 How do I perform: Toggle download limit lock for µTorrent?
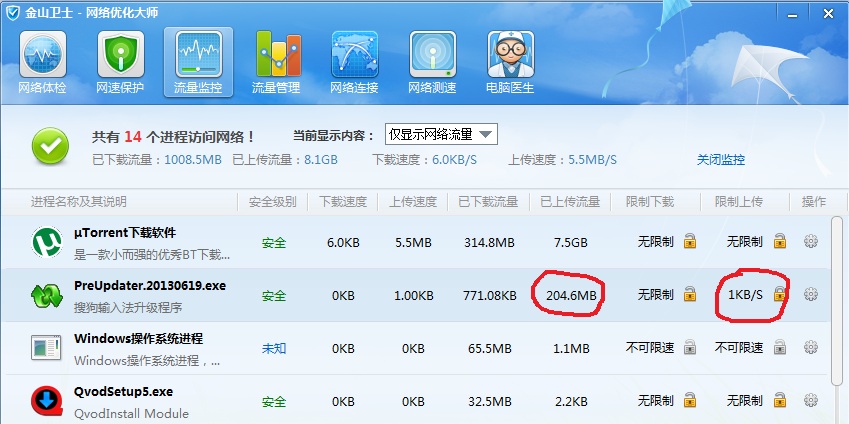click(x=690, y=241)
